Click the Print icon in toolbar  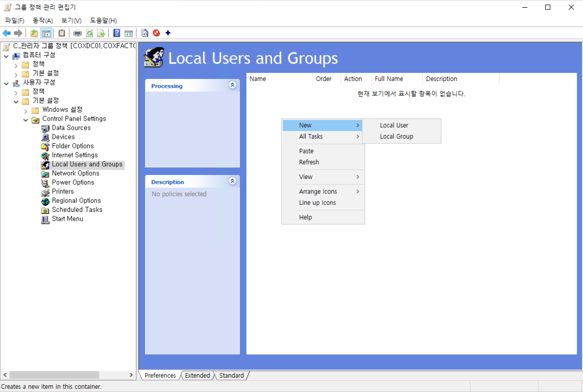tap(77, 33)
